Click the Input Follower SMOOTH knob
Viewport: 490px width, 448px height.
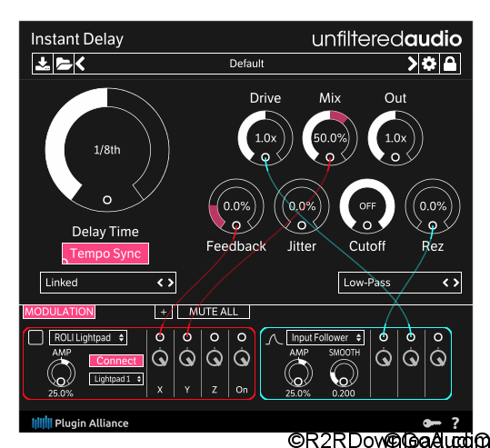click(344, 373)
